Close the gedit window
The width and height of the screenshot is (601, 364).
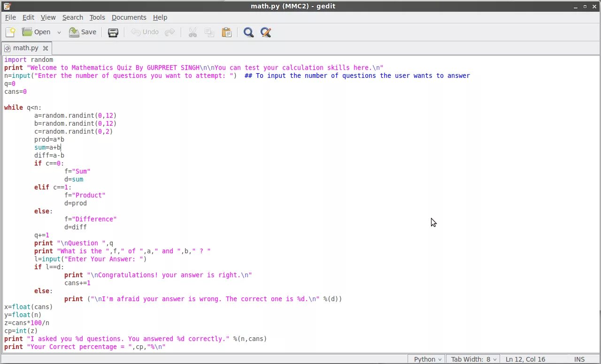pos(594,7)
